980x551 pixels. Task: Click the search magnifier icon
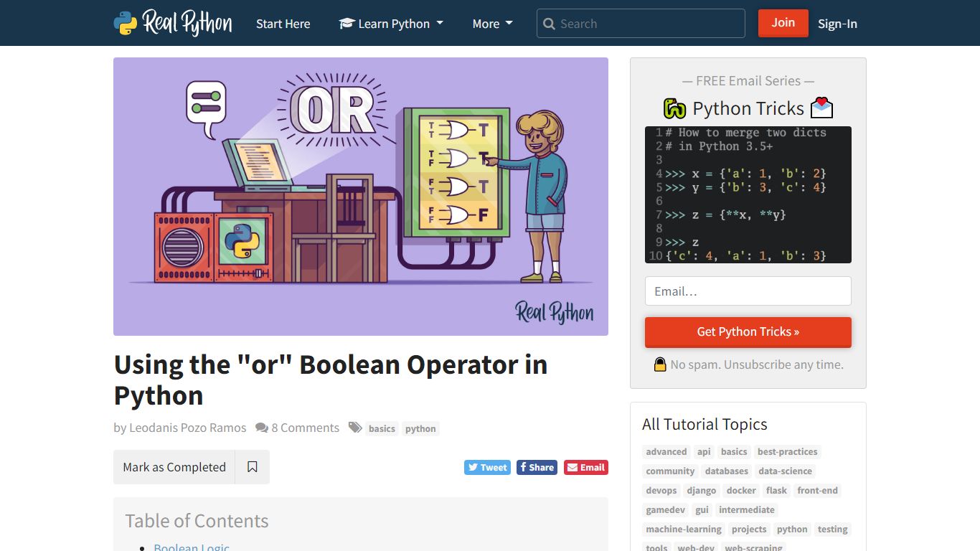click(549, 24)
